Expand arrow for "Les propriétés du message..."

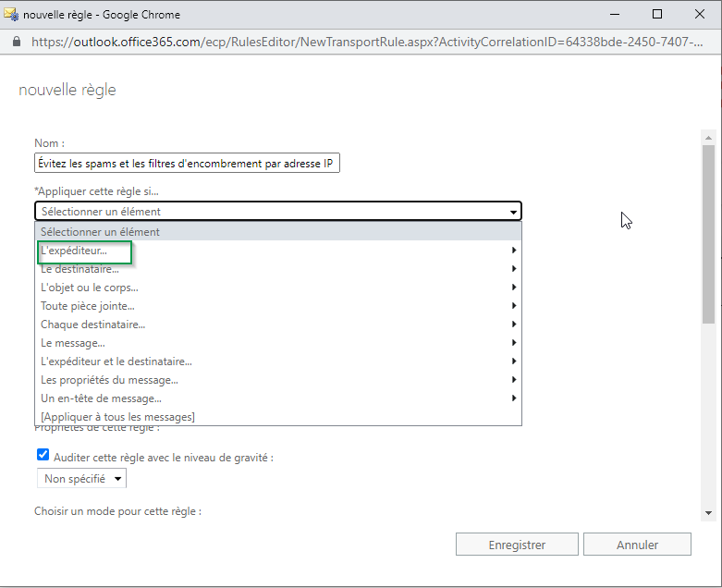point(514,380)
